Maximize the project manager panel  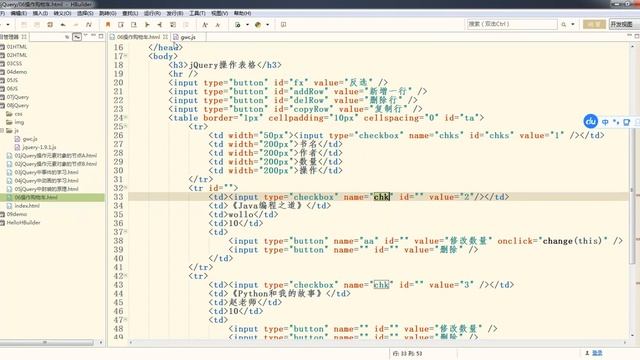click(x=101, y=36)
